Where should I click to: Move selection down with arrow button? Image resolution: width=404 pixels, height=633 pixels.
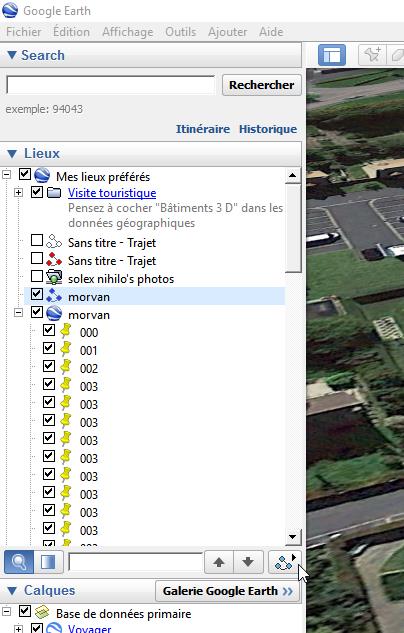[248, 562]
